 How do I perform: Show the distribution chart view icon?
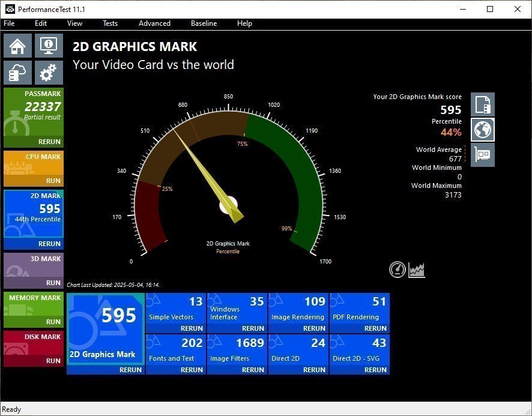(417, 270)
